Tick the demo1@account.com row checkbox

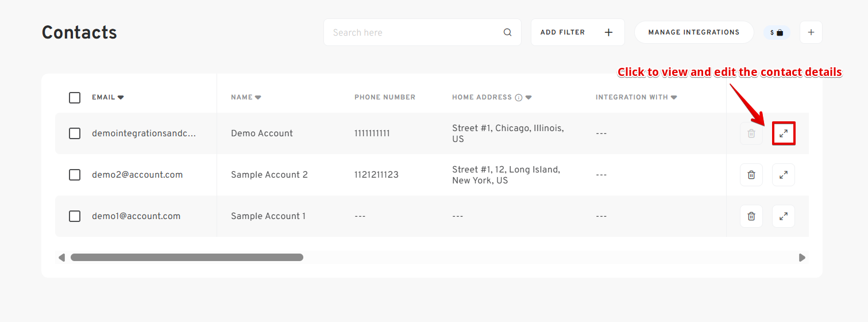click(75, 216)
